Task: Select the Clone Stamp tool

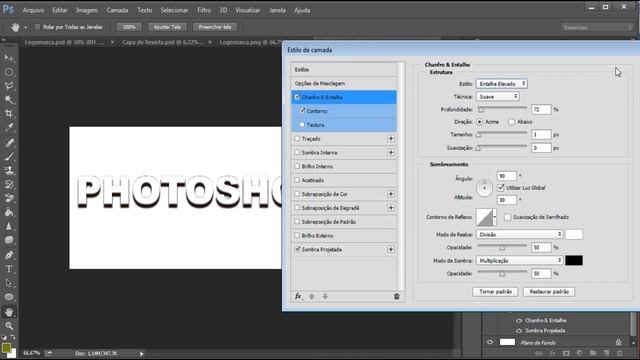Action: pos(9,170)
